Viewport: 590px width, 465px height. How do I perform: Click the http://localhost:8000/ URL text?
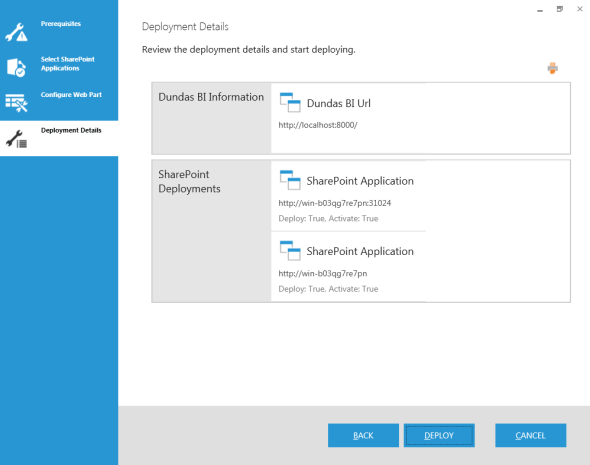318,125
